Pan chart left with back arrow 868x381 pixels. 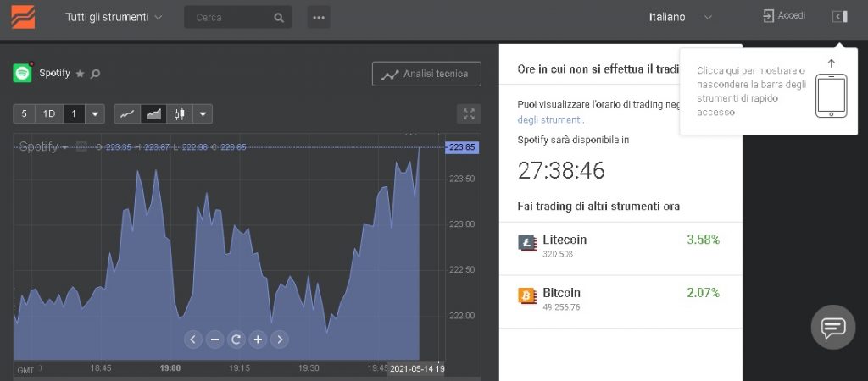click(192, 339)
